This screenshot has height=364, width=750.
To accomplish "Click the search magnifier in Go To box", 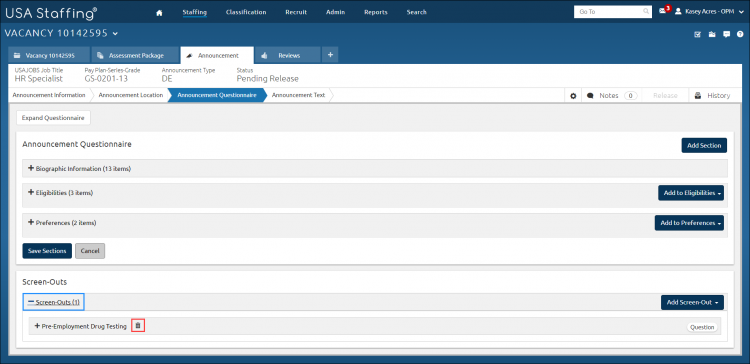I will pos(646,12).
